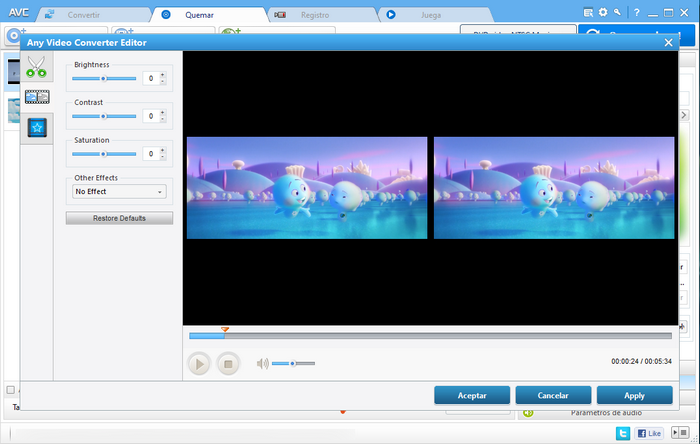Select the star effects tab icon
The image size is (700, 444).
37,128
